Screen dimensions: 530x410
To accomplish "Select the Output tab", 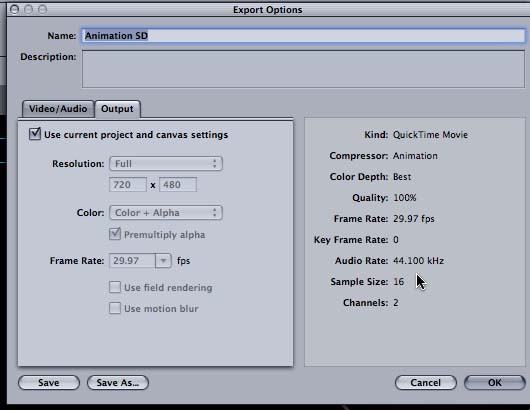I will [x=117, y=109].
